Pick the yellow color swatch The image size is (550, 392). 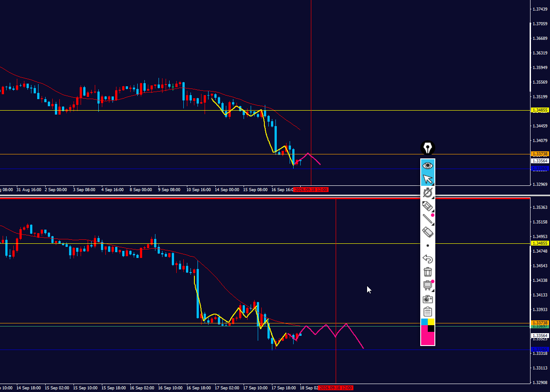point(431,322)
